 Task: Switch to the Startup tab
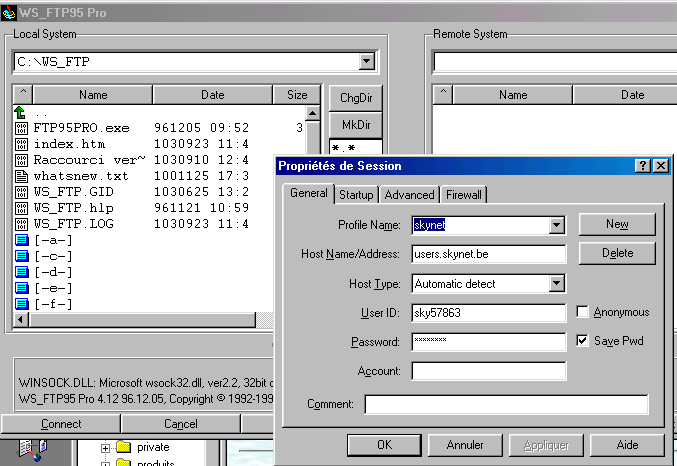pos(356,195)
